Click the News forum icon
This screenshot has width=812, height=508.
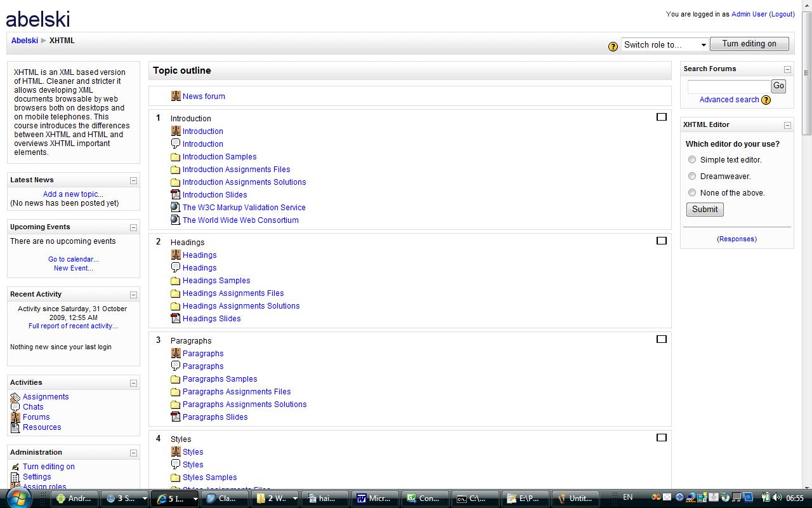pos(176,96)
